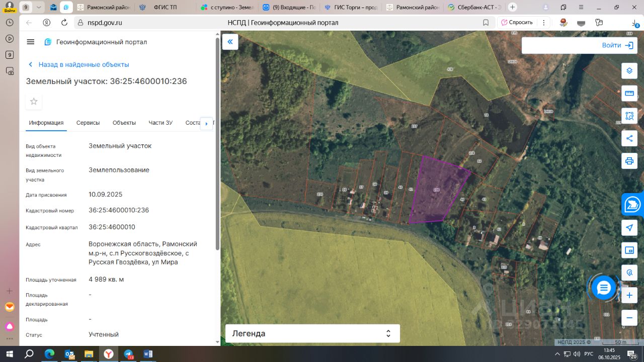Click the Войти login button on the map

617,45
